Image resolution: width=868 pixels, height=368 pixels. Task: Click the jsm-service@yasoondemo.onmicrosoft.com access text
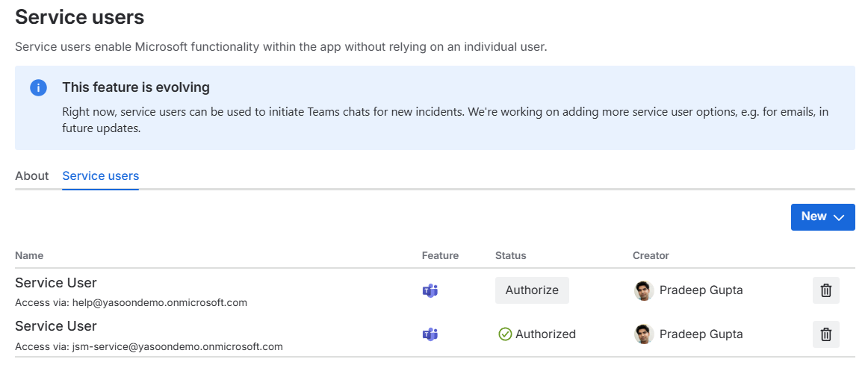pyautogui.click(x=177, y=346)
